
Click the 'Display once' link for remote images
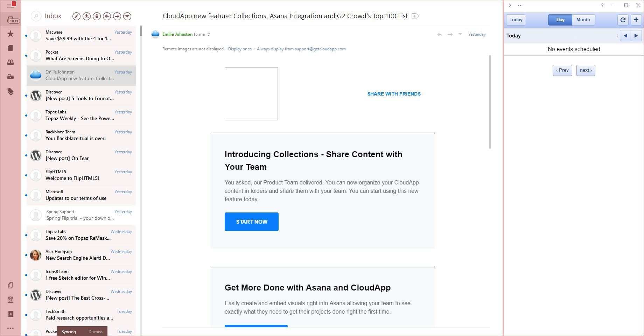coord(240,49)
